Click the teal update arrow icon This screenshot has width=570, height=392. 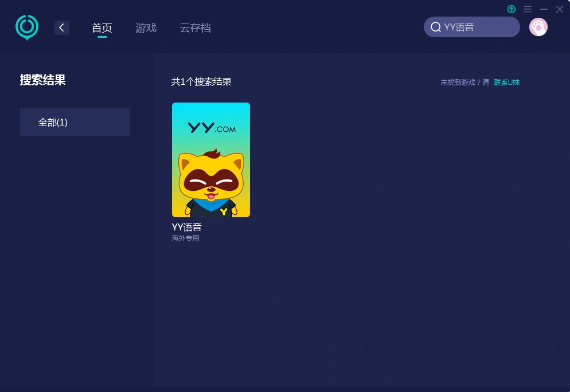[x=512, y=9]
